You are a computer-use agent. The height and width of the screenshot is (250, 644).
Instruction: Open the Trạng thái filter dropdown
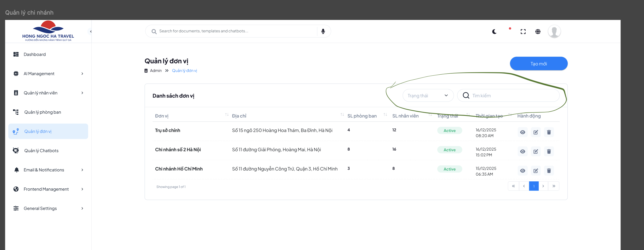click(x=428, y=96)
